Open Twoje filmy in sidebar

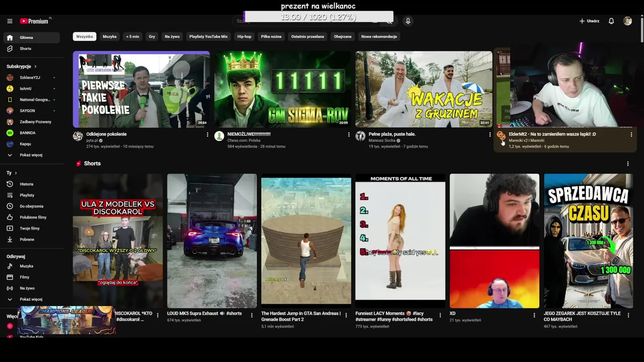coord(31,228)
